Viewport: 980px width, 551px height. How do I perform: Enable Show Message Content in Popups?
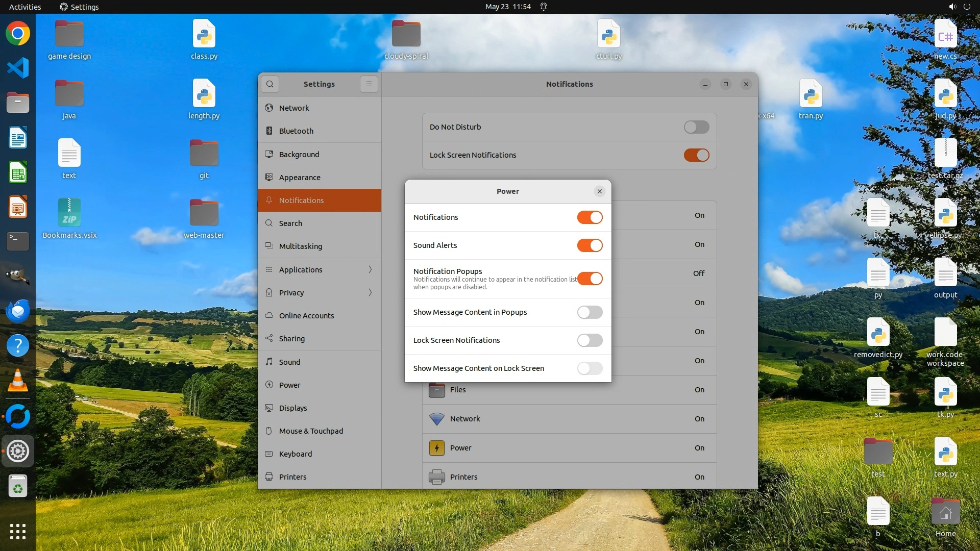point(590,312)
